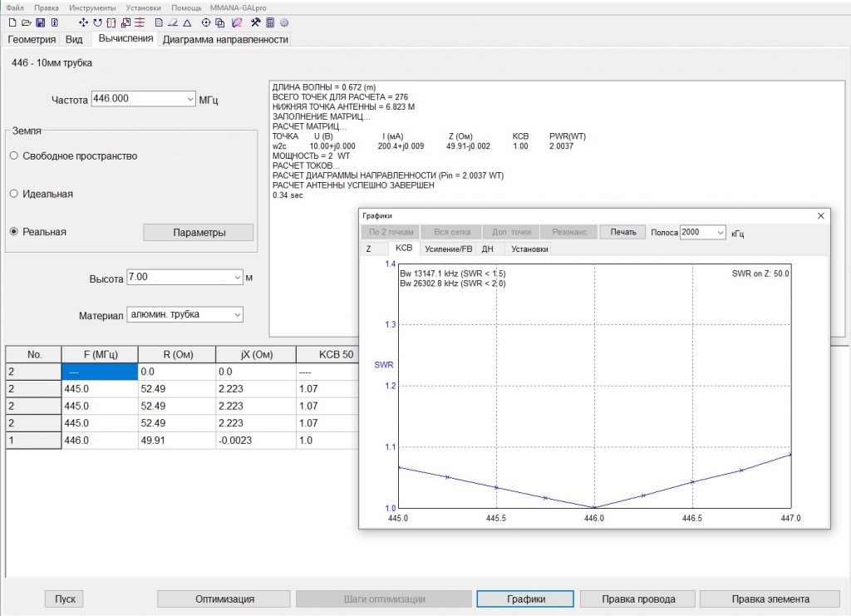Open the Высота height dropdown
This screenshot has height=616, width=851.
point(237,277)
